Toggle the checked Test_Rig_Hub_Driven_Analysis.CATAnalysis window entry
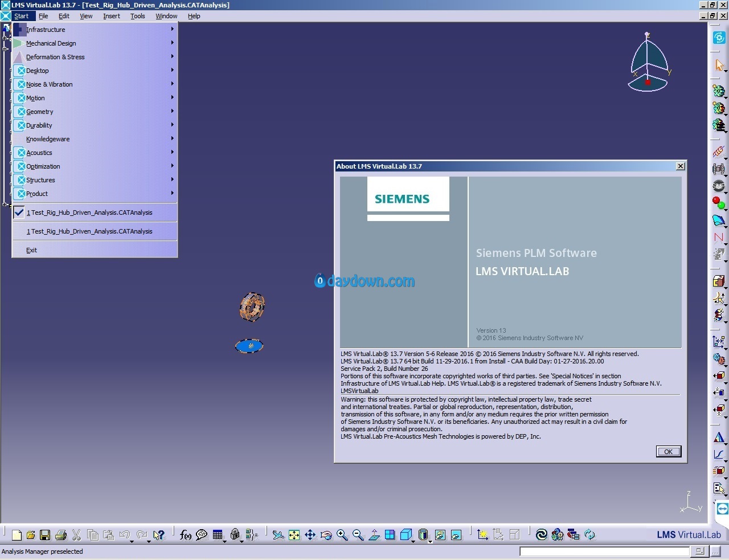The width and height of the screenshot is (729, 560). [x=95, y=212]
